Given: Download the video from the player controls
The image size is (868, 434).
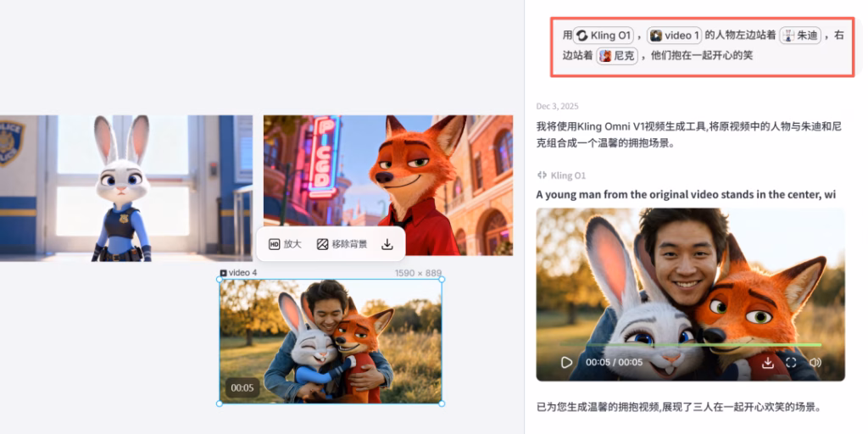Looking at the screenshot, I should pyautogui.click(x=767, y=362).
